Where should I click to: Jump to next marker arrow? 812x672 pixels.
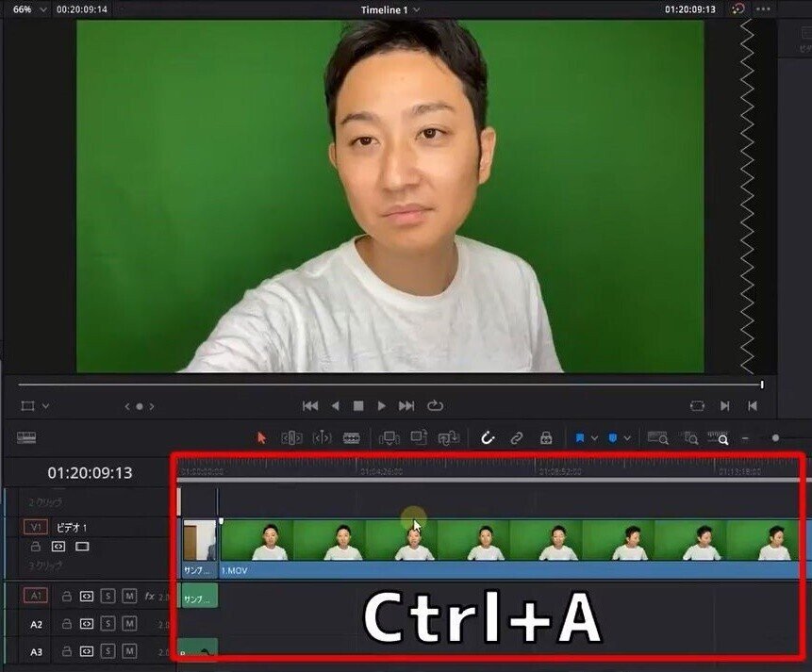pyautogui.click(x=152, y=406)
